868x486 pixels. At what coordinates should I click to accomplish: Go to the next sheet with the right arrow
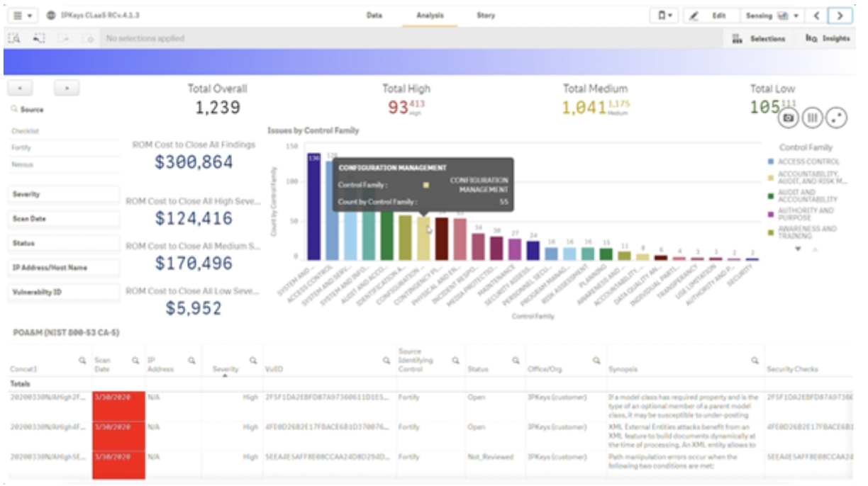click(x=841, y=15)
